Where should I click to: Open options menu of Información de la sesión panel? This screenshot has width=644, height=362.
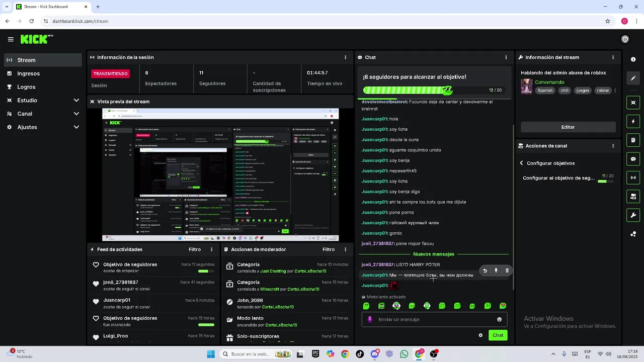coord(345,57)
